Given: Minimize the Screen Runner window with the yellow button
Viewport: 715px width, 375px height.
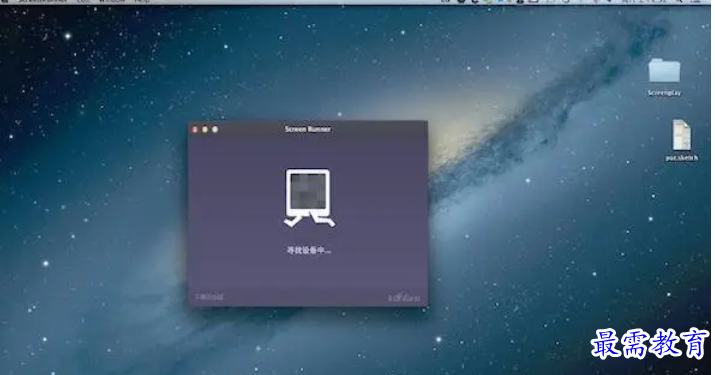Looking at the screenshot, I should 205,130.
